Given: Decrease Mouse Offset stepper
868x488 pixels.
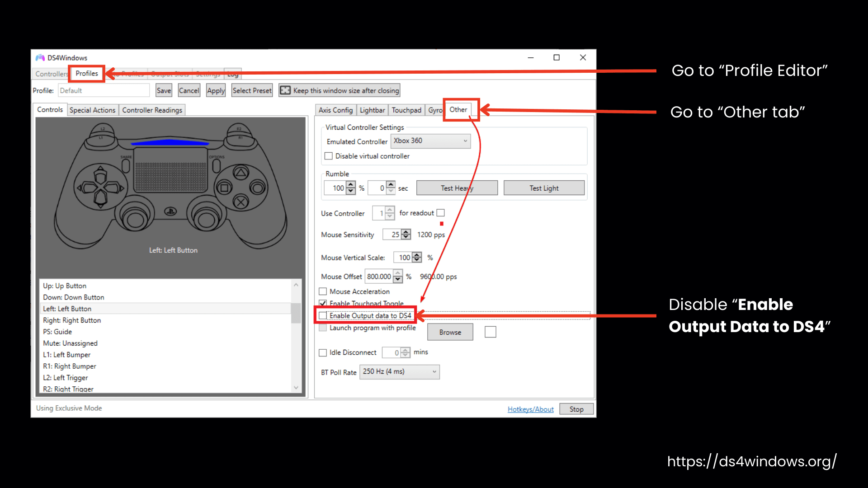Looking at the screenshot, I should [398, 280].
